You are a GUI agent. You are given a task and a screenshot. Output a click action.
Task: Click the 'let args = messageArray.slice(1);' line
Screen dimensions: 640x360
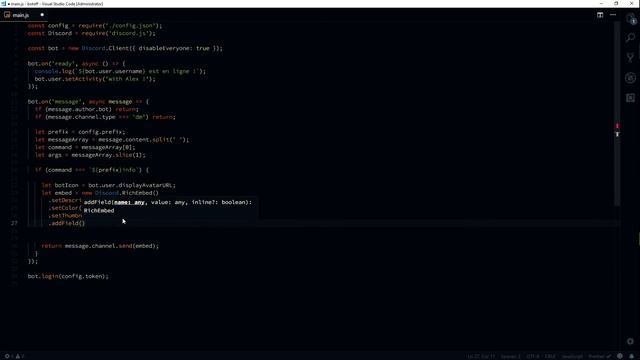pyautogui.click(x=90, y=155)
